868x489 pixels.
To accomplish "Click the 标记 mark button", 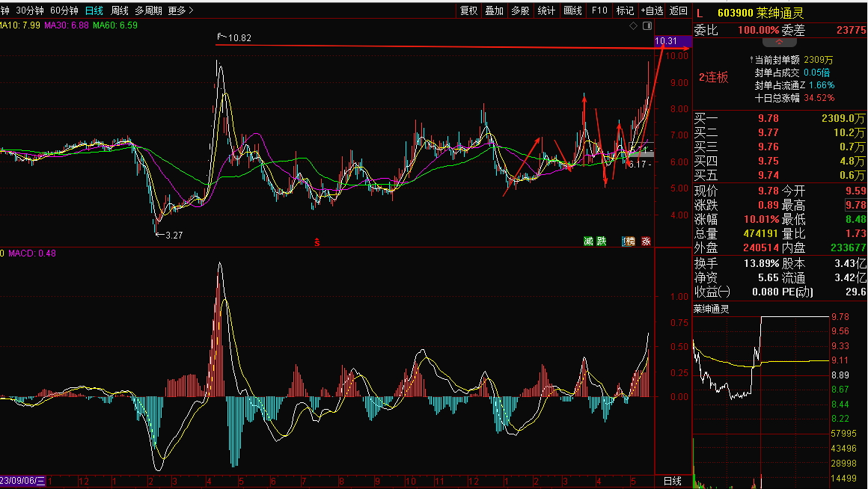I will point(625,10).
